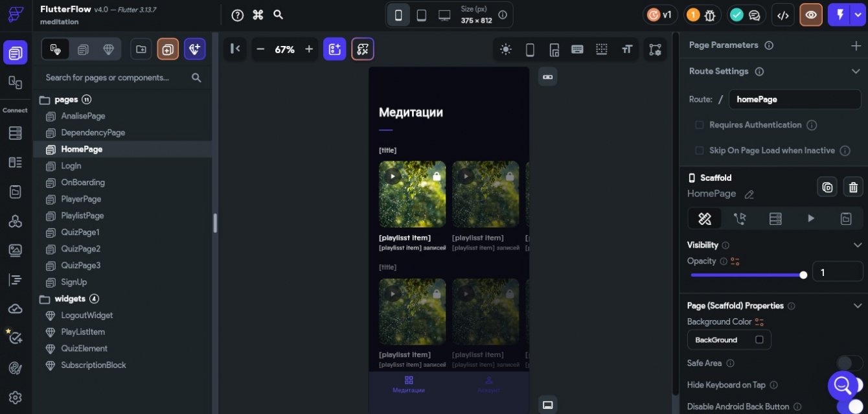Viewport: 868px width, 414px height.
Task: Select the desktop device size button
Action: (x=444, y=15)
